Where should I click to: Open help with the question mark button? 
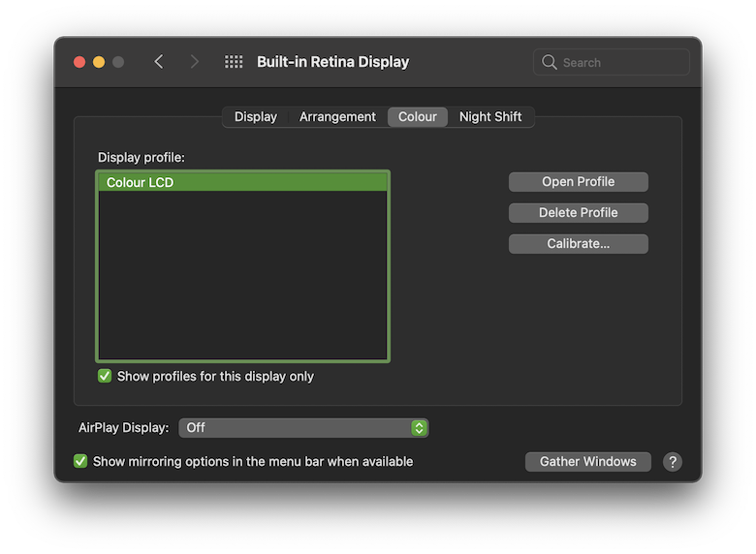672,462
